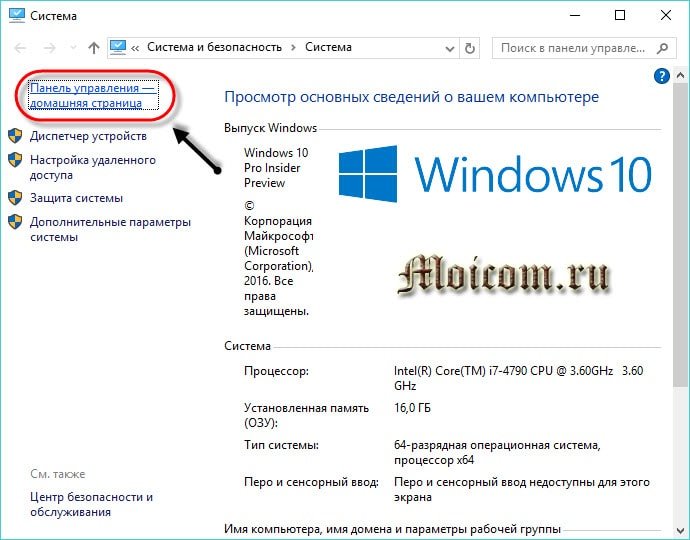Click the Перо и сенсорный ввод: label

click(311, 482)
